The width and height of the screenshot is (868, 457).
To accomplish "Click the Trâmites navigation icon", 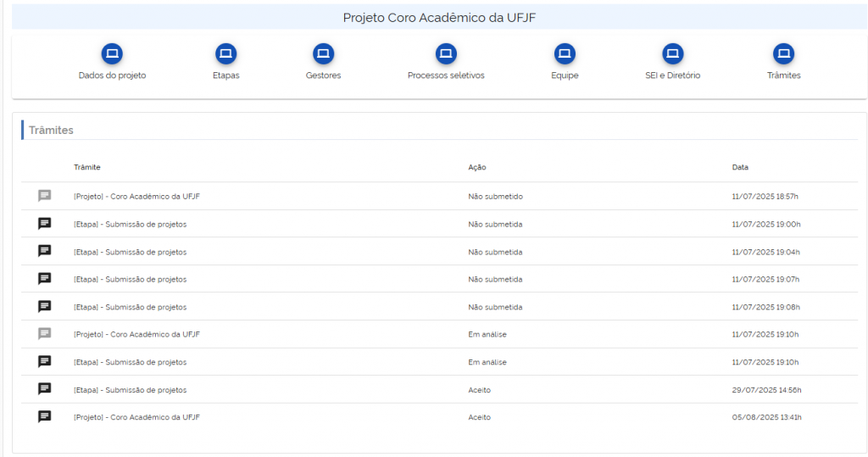I will [x=783, y=54].
